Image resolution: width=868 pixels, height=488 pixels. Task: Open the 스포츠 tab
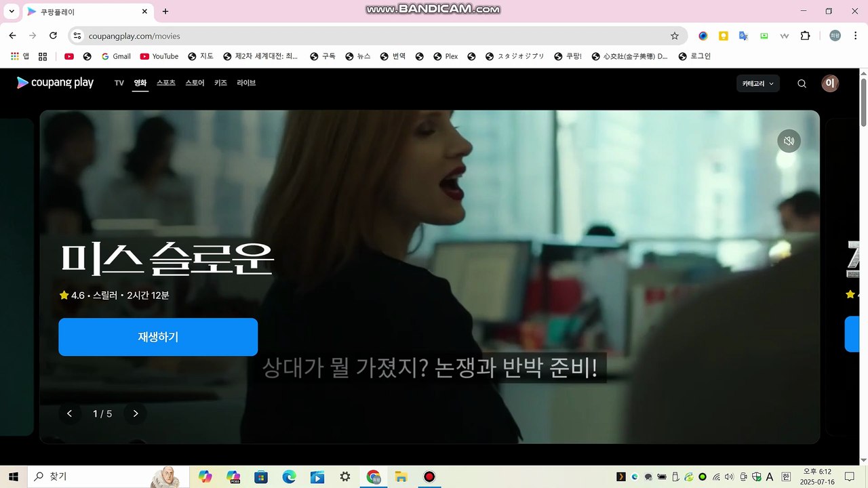[166, 83]
